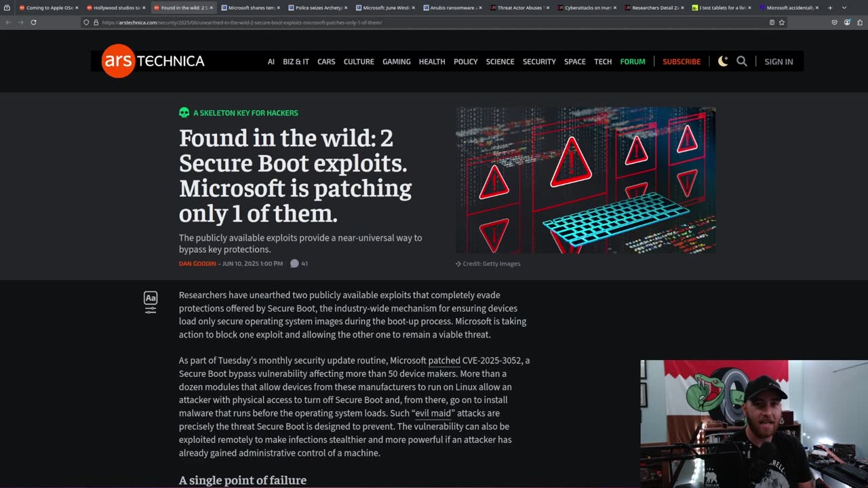This screenshot has width=868, height=488.
Task: Show site security lock info
Action: (96, 22)
